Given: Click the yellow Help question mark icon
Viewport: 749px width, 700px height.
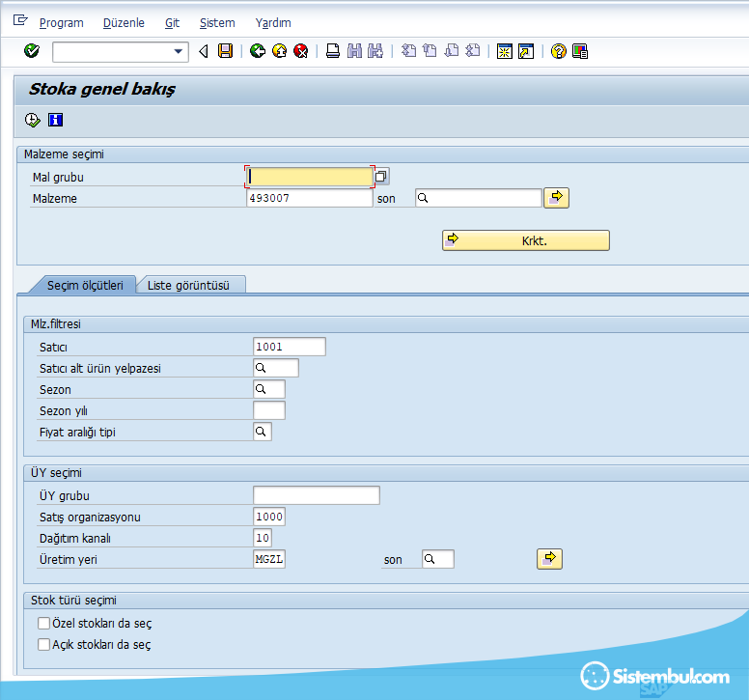Looking at the screenshot, I should (x=559, y=51).
